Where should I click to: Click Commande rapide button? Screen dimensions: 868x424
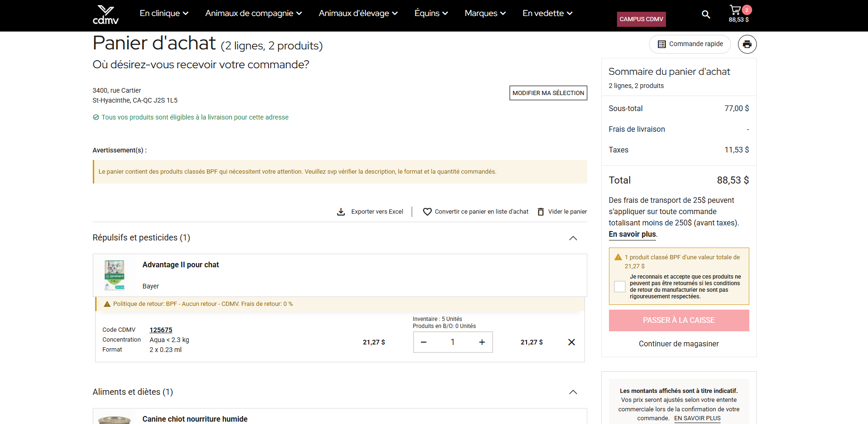pos(690,44)
